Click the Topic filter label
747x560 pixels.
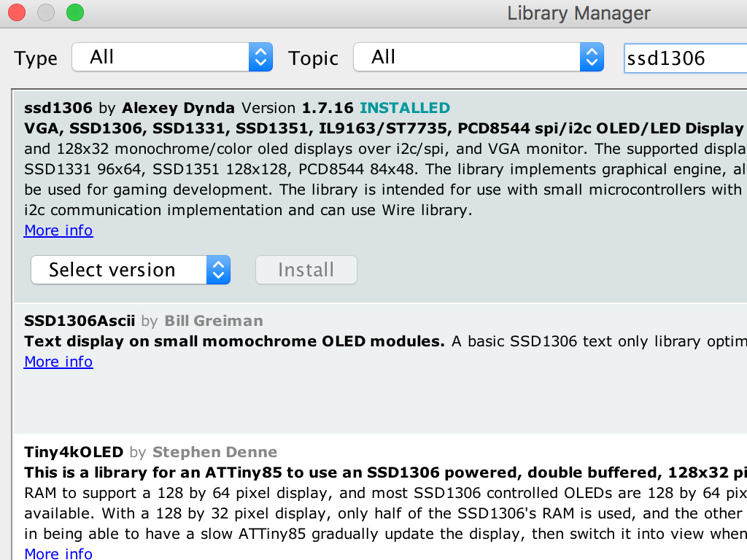click(313, 58)
